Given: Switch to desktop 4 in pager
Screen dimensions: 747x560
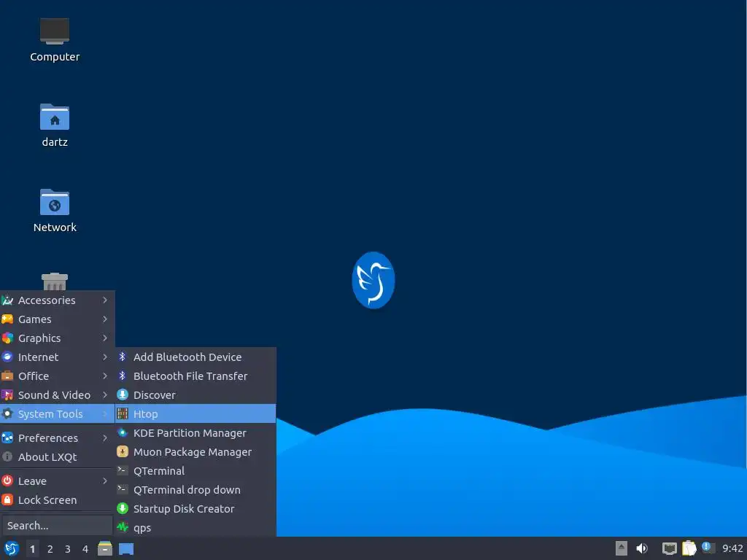Looking at the screenshot, I should click(85, 549).
